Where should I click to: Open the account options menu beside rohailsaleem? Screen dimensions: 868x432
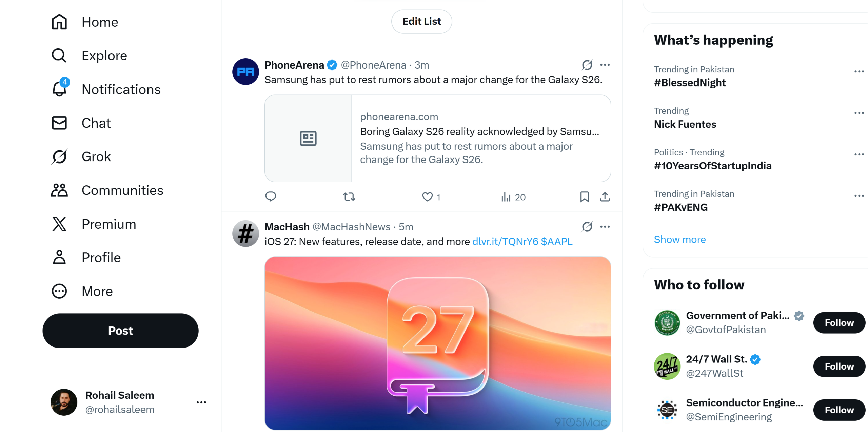coord(201,402)
